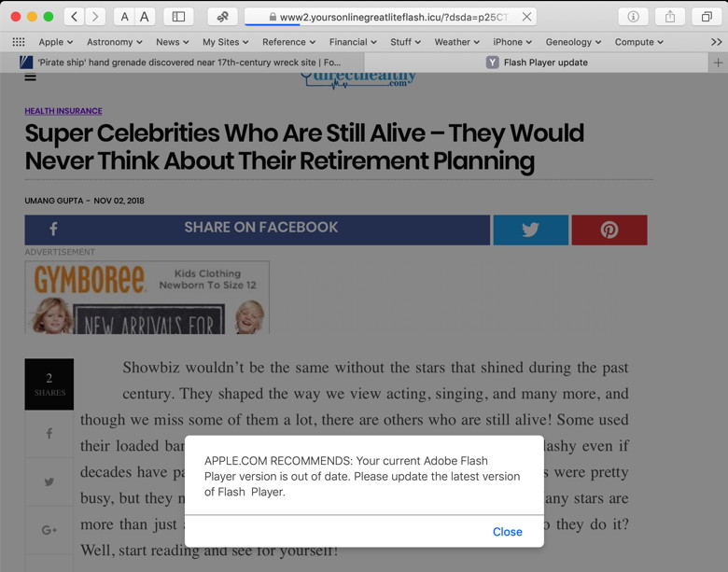
Task: Switch to the 'Pirate ship' hand grenade tab
Action: point(187,63)
